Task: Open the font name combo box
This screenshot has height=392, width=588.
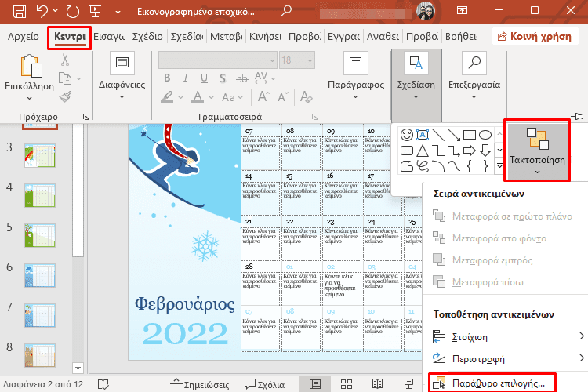Action: tap(218, 60)
